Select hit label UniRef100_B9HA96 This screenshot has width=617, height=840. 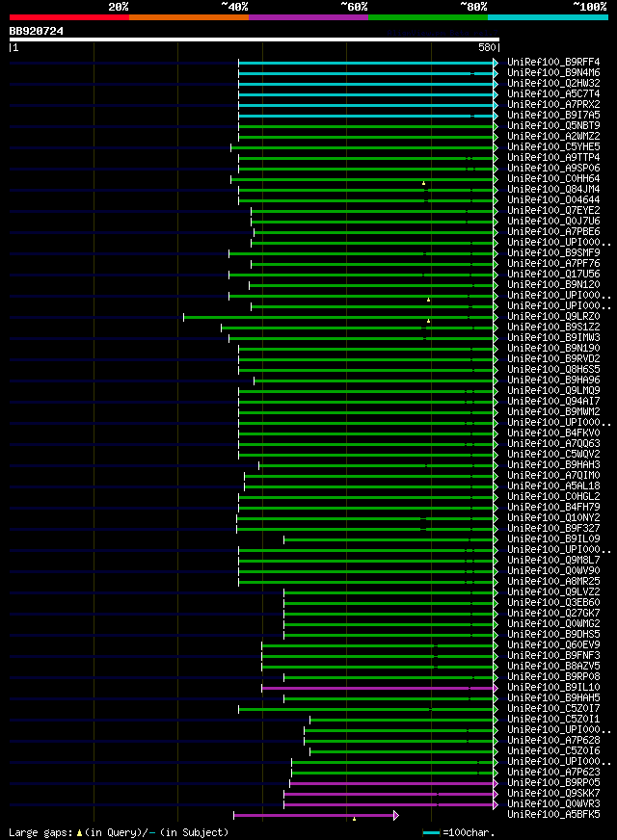point(553,380)
